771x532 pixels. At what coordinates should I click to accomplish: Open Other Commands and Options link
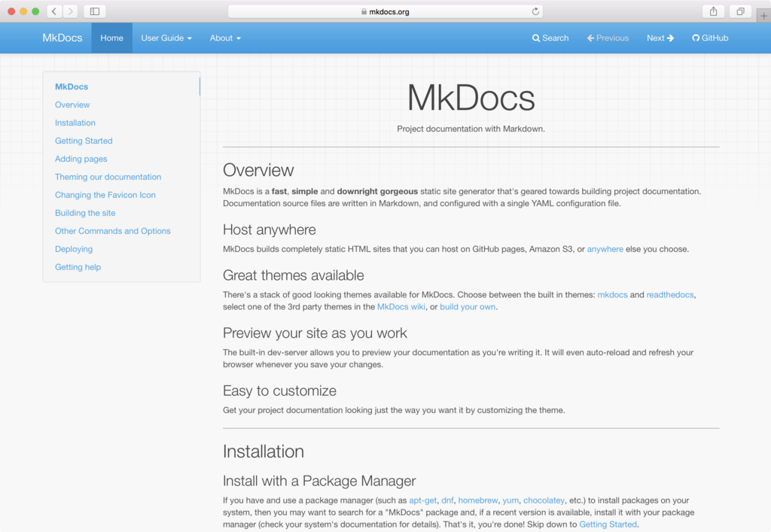pos(113,231)
